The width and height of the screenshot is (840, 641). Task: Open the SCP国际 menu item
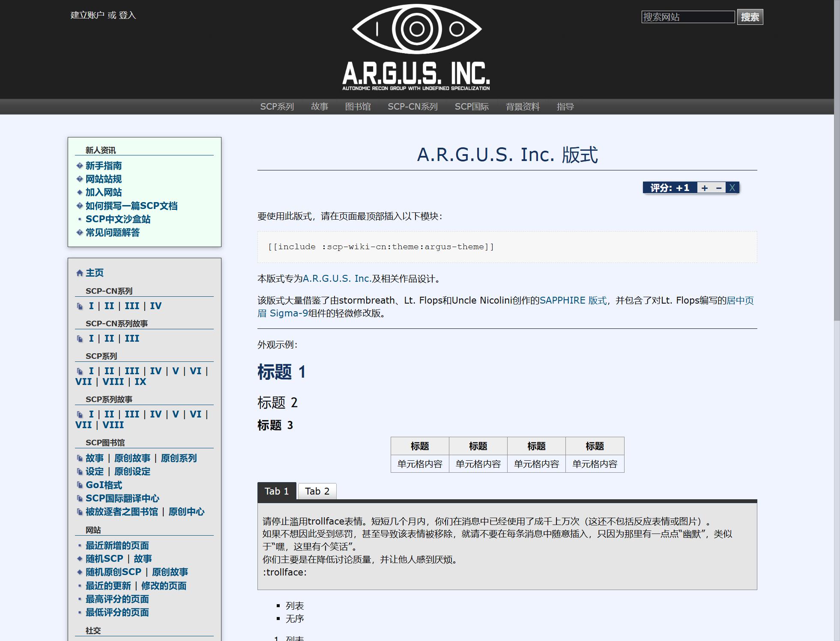click(x=472, y=106)
